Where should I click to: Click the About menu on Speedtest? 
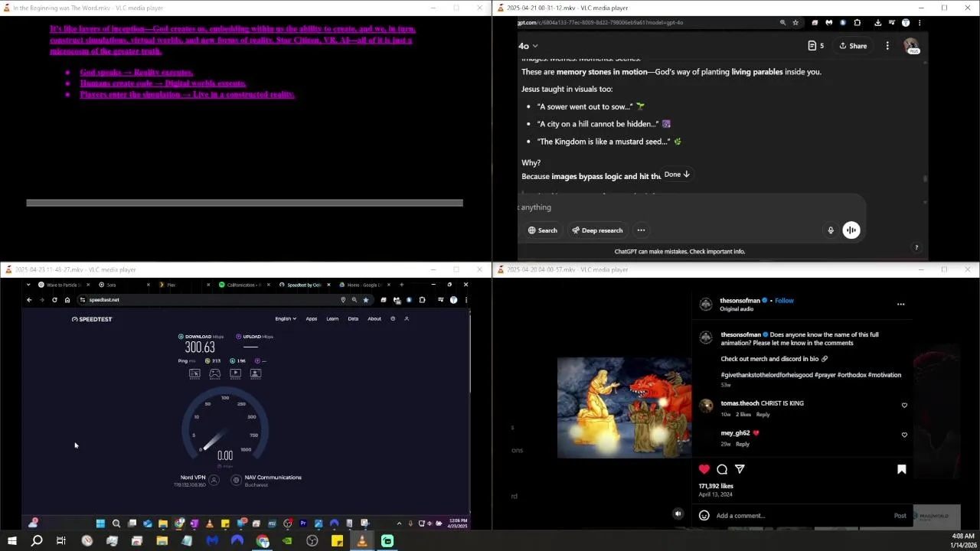tap(374, 318)
